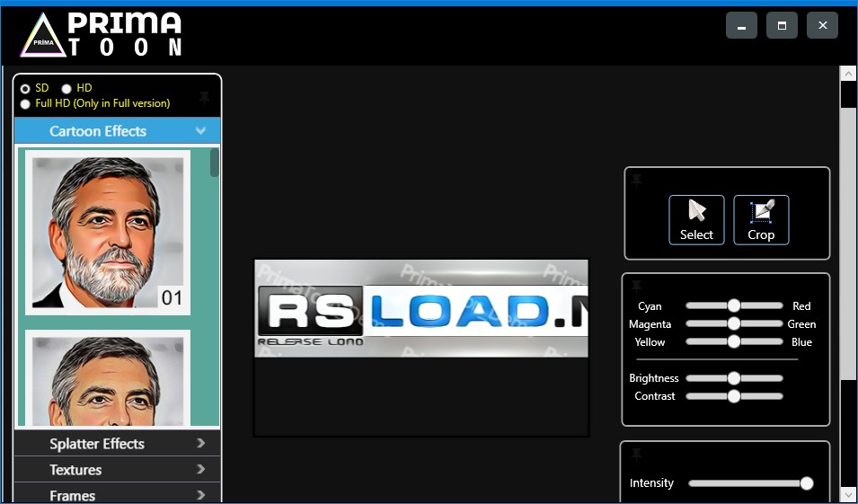The width and height of the screenshot is (858, 504).
Task: Activate the Crop tool
Action: pyautogui.click(x=761, y=219)
